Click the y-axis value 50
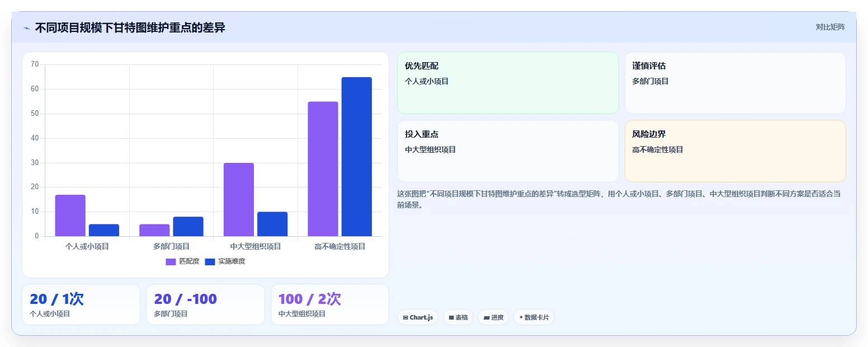 tap(35, 114)
